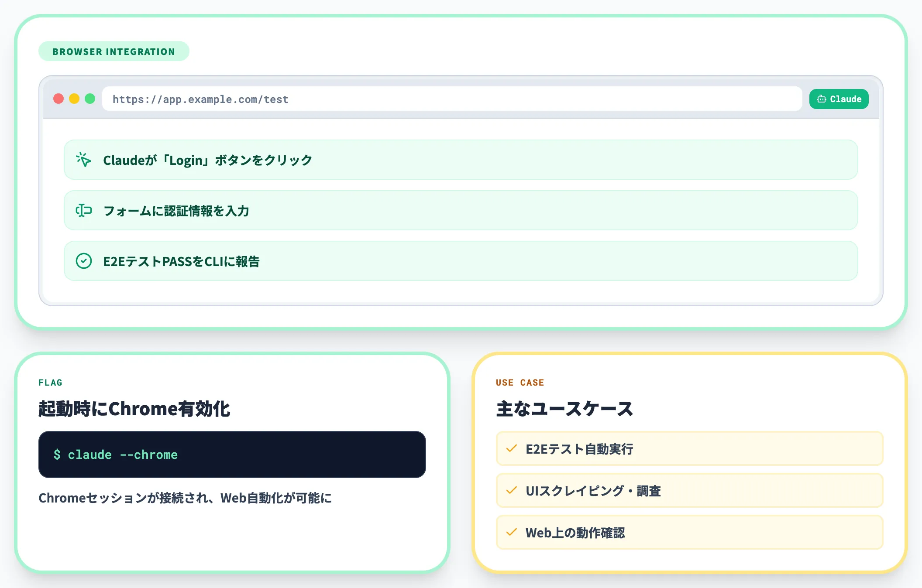The image size is (922, 588).
Task: Select the UIスクレイピング・調査 item
Action: (x=689, y=490)
